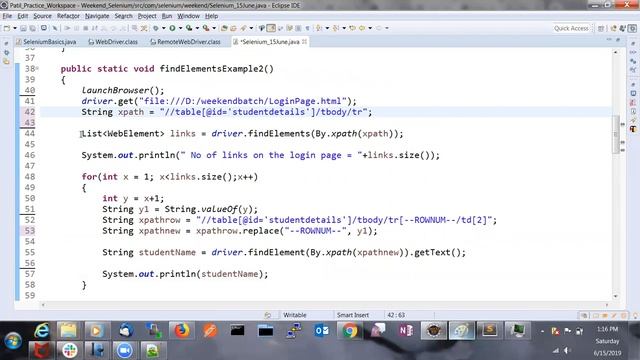Open the New wizard dropdown arrow
Viewport: 640px width, 360px height.
point(15,28)
